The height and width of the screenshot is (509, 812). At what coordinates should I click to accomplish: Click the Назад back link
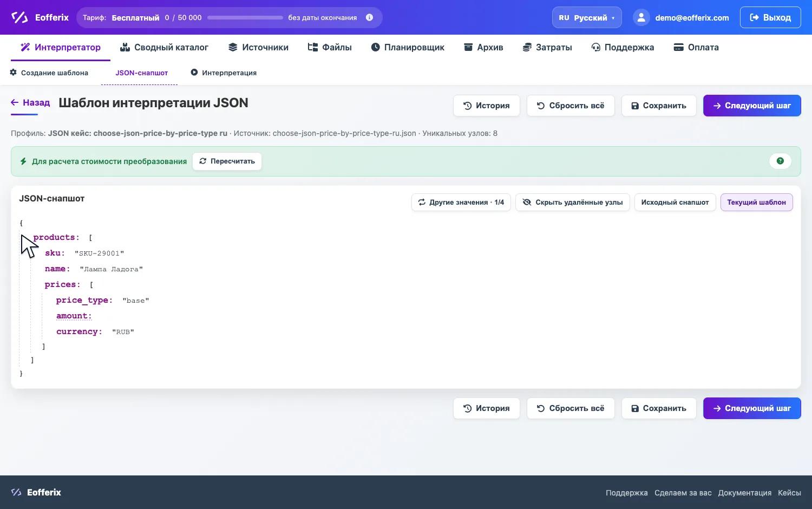tap(30, 102)
